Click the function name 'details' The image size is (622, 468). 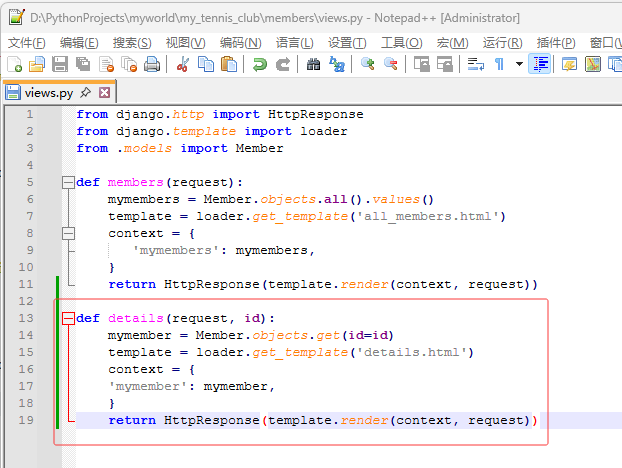coord(136,318)
